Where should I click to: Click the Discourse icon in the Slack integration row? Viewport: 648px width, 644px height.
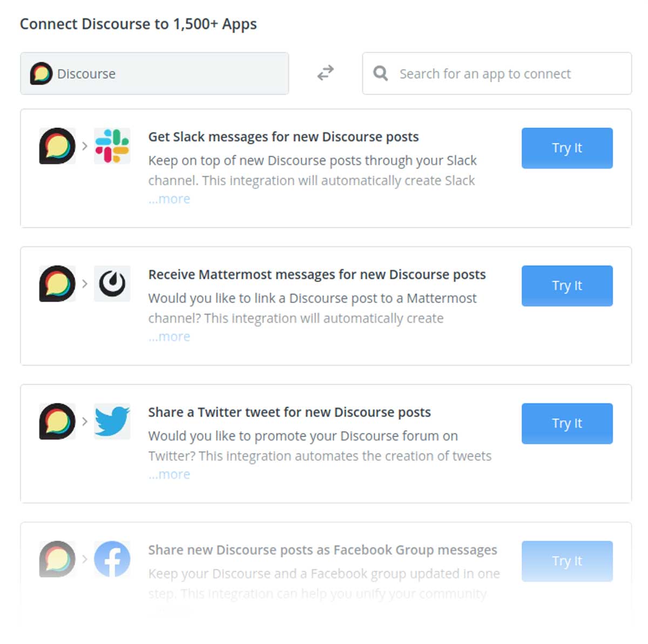pyautogui.click(x=57, y=146)
